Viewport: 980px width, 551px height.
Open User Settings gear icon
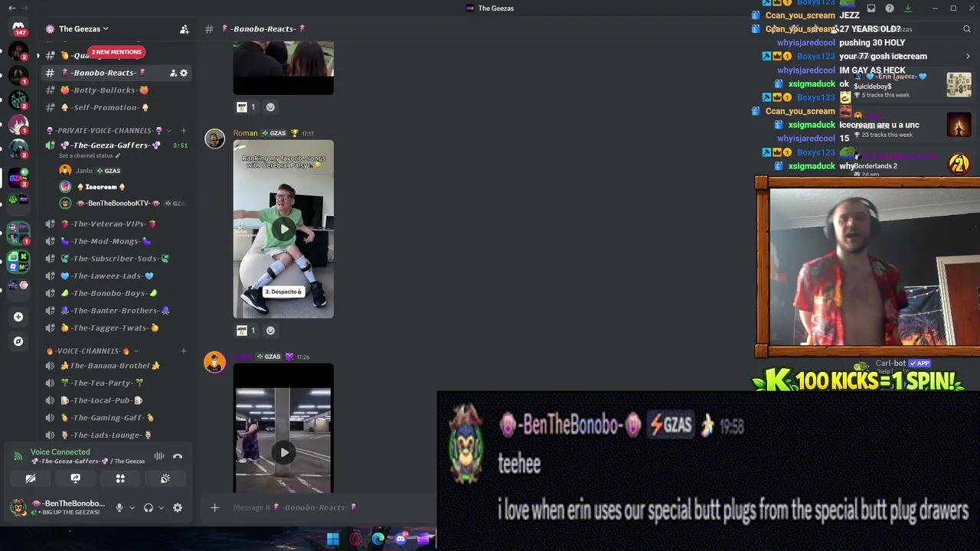point(178,508)
